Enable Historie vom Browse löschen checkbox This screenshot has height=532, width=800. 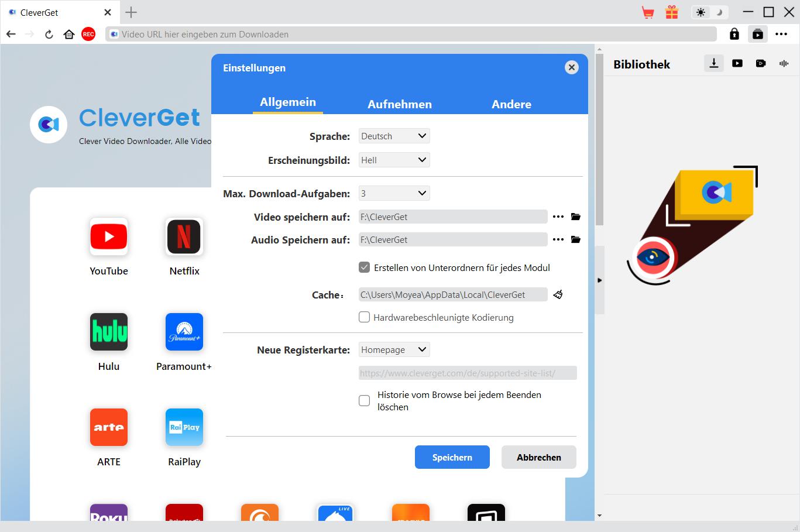point(364,401)
